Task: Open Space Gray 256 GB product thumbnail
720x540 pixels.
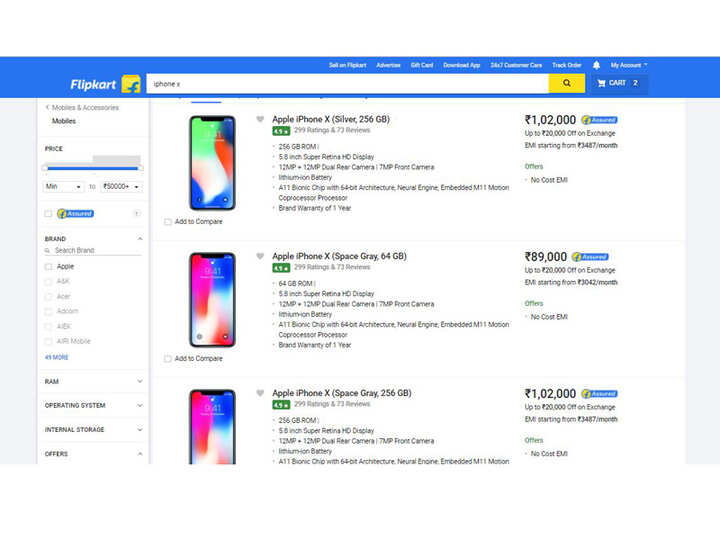Action: [x=213, y=427]
